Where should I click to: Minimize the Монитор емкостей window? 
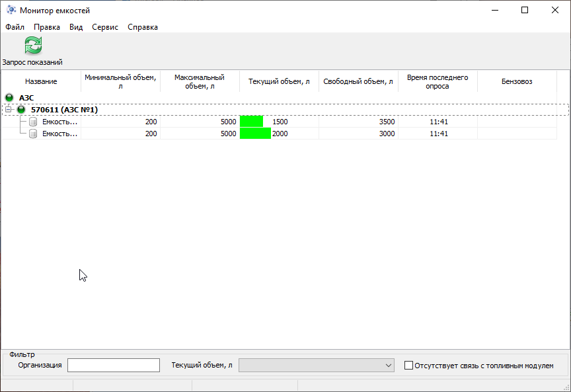[495, 10]
